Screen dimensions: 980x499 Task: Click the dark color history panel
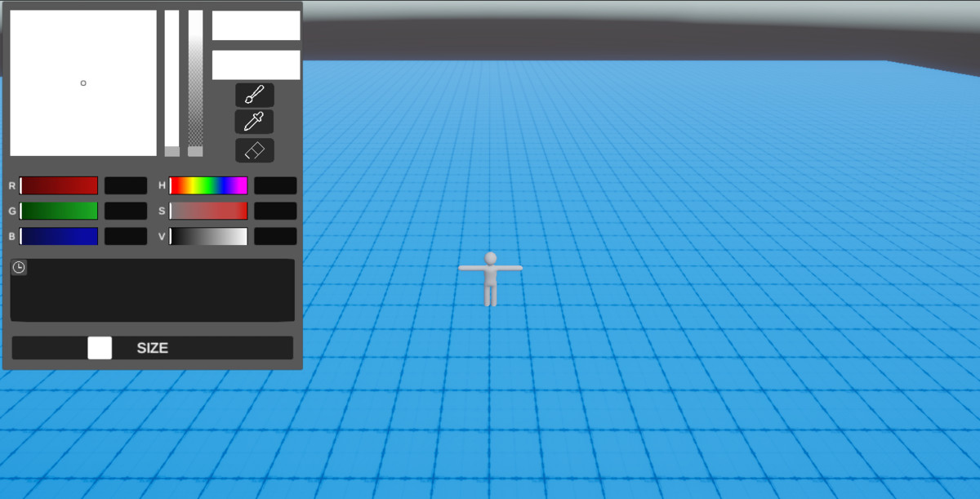pos(153,290)
